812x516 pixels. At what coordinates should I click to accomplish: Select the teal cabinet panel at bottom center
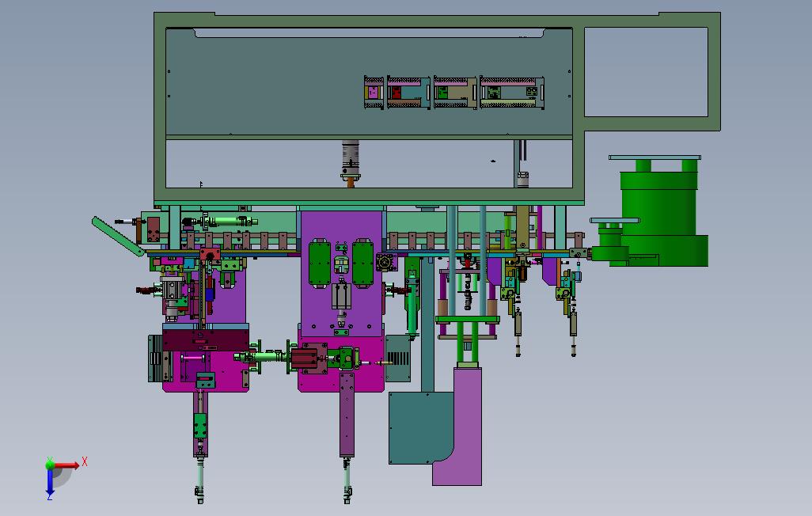click(420, 427)
